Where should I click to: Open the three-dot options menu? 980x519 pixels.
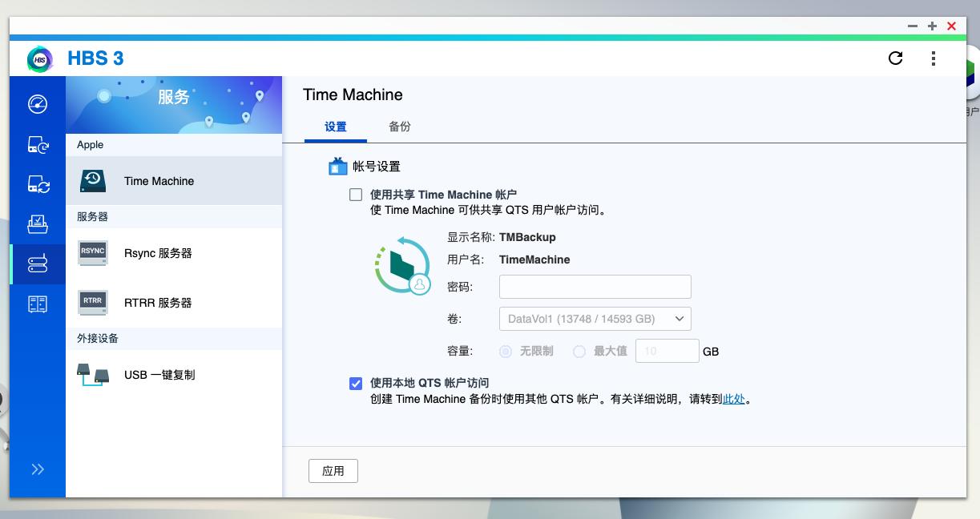coord(933,58)
